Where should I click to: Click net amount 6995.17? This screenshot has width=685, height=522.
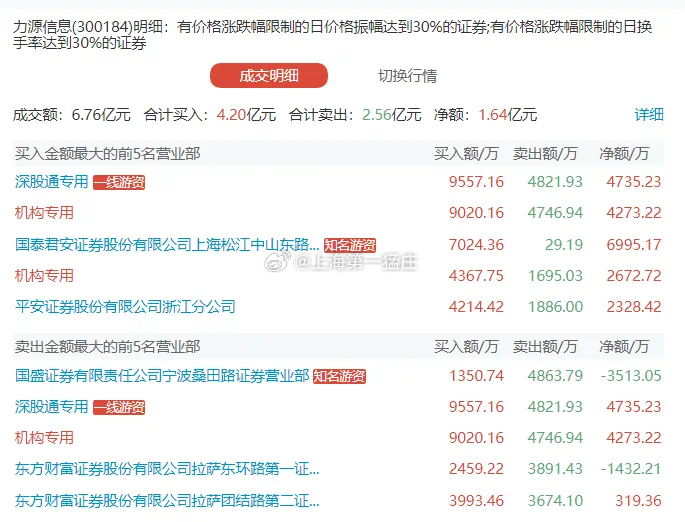633,245
